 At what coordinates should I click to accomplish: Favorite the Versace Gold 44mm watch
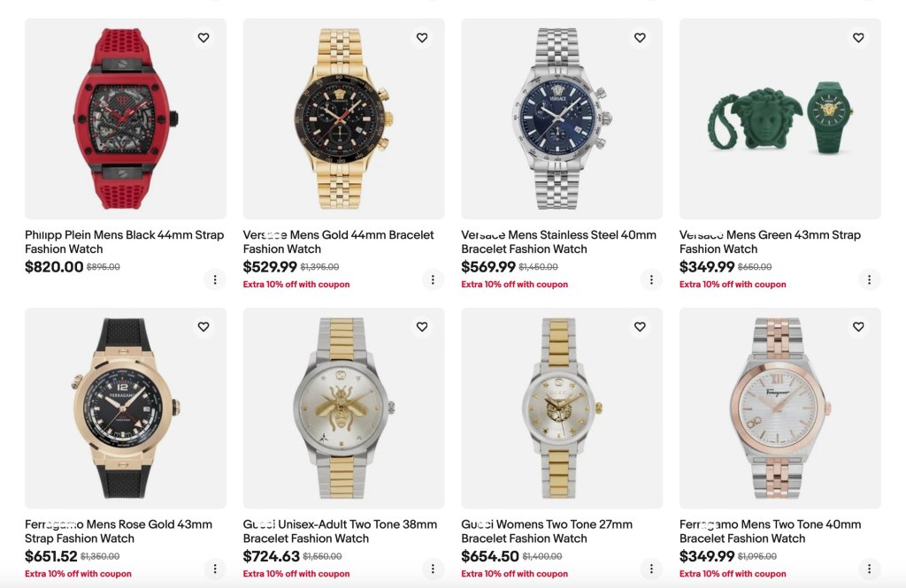coord(422,38)
